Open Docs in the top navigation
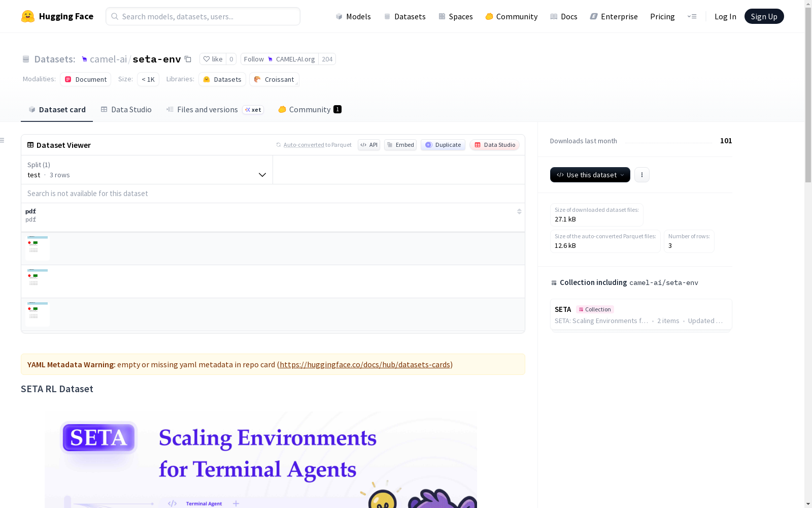812x508 pixels. point(564,16)
